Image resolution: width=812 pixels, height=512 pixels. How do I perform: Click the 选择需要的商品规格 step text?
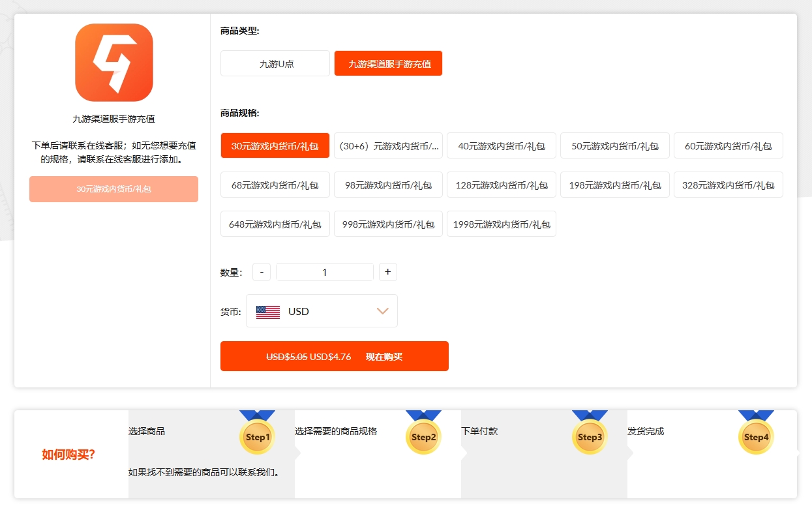[x=336, y=431]
